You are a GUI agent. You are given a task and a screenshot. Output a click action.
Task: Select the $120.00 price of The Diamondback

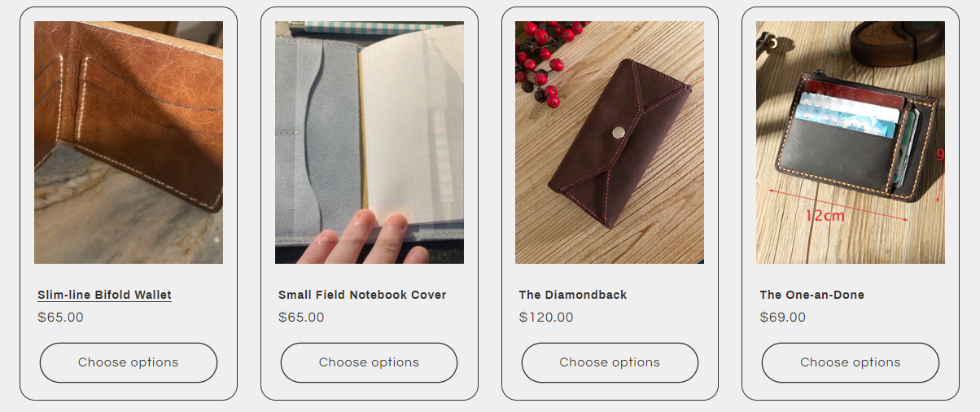pyautogui.click(x=546, y=318)
